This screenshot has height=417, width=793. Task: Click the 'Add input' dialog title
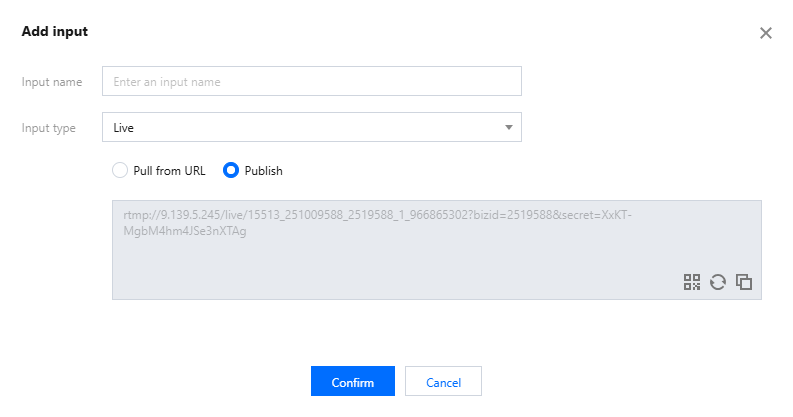click(x=55, y=32)
